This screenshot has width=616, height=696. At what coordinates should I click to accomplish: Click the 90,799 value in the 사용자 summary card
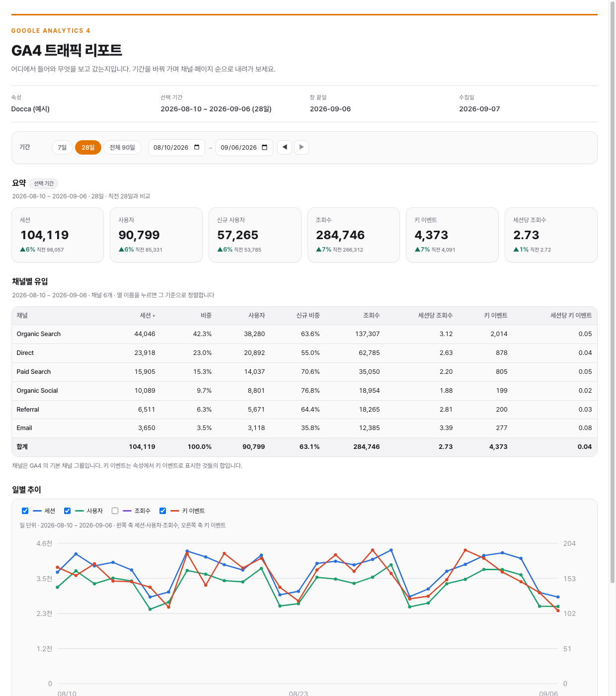tap(139, 235)
